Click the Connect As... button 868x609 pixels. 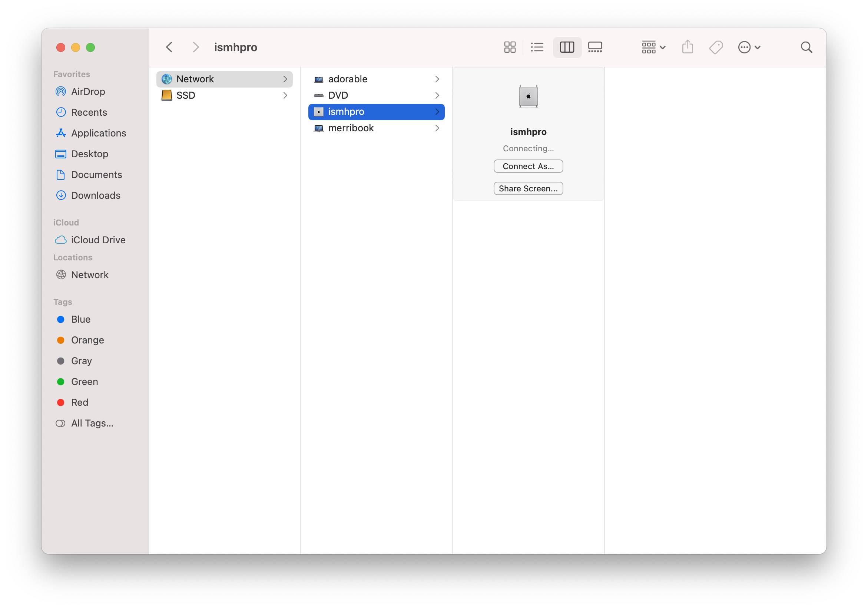pos(528,166)
